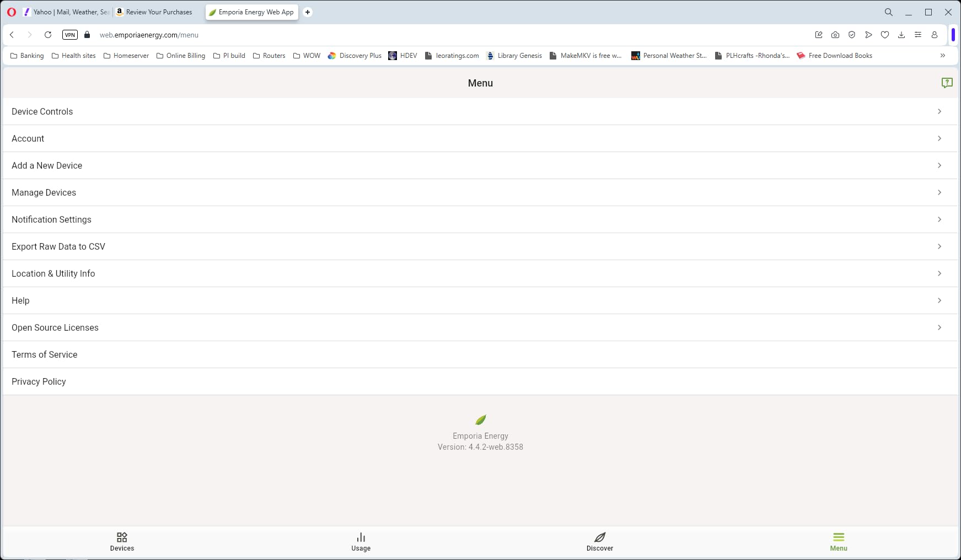This screenshot has width=961, height=560.
Task: Click the chevron on the Account row
Action: [939, 138]
